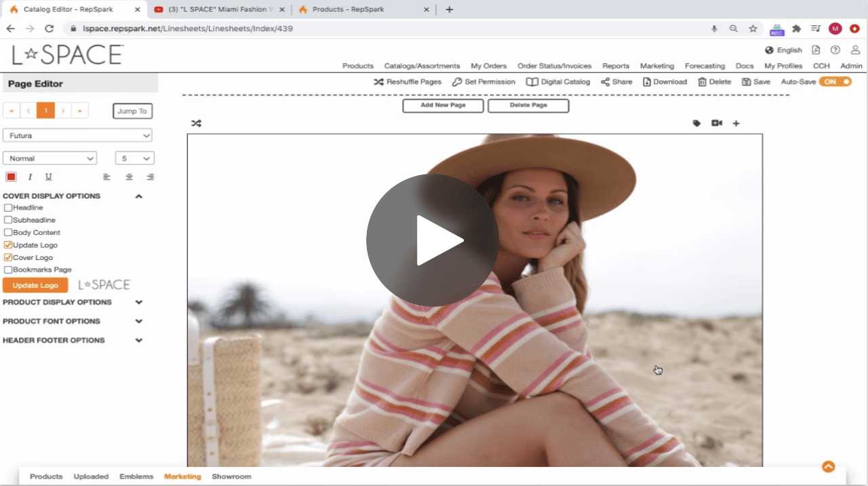868x486 pixels.
Task: Center-align text with the align center icon
Action: (129, 177)
